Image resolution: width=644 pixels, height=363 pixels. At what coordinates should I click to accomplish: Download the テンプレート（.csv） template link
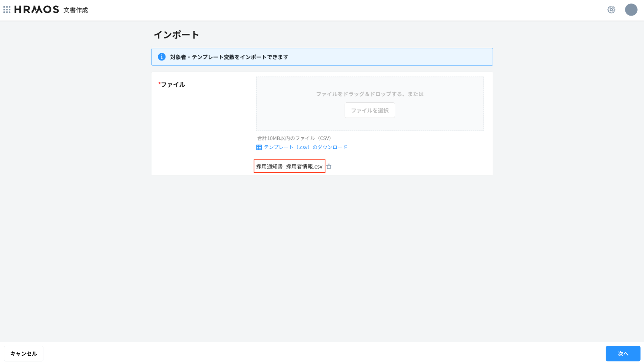point(305,147)
